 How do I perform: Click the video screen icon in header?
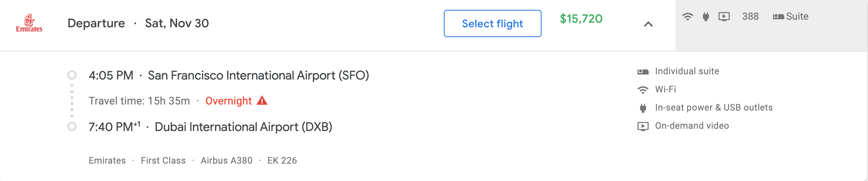pos(724,17)
